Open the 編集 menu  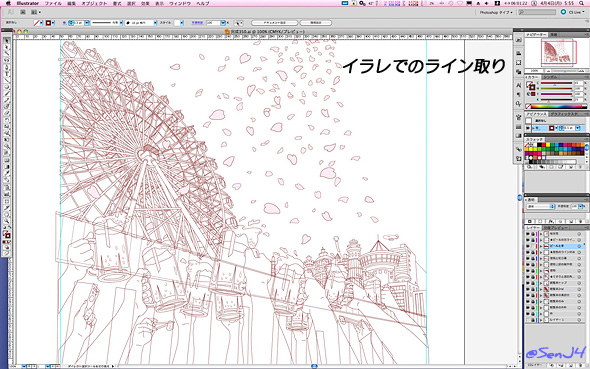click(71, 3)
